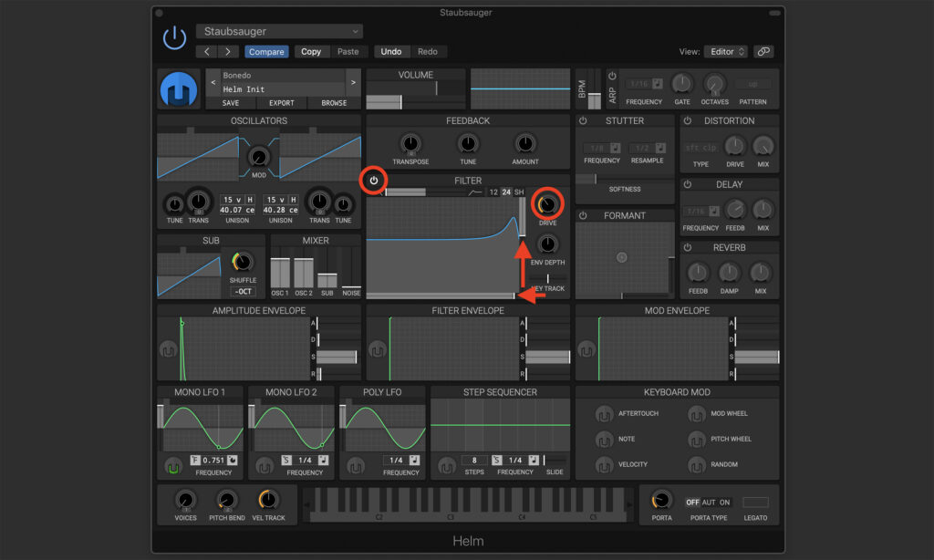The height and width of the screenshot is (560, 934).
Task: Set porta type to OFF
Action: click(692, 503)
